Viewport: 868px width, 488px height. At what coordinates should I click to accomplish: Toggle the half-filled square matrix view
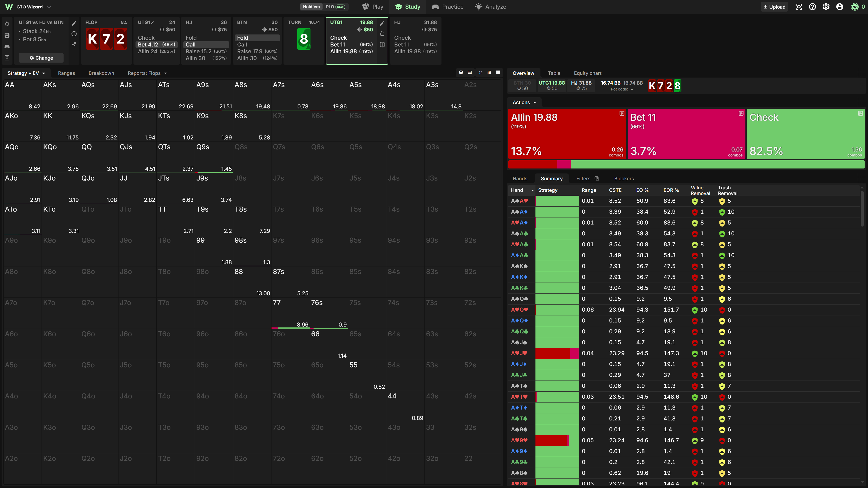[x=470, y=72]
